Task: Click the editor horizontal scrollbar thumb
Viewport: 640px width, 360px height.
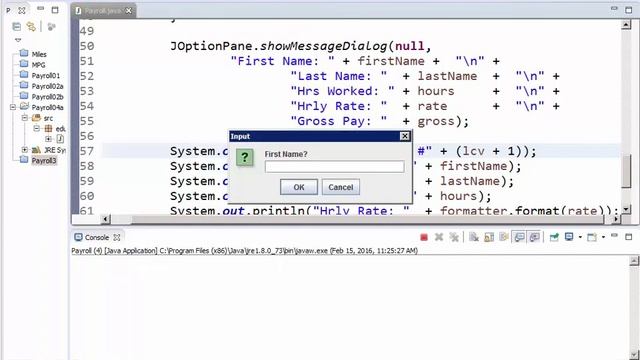Action: (367, 220)
